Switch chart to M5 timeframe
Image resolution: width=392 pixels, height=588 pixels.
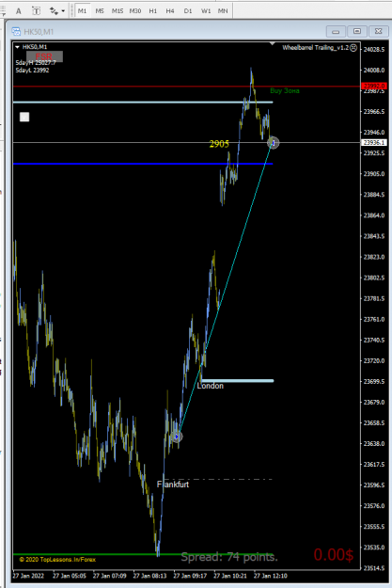pyautogui.click(x=100, y=11)
